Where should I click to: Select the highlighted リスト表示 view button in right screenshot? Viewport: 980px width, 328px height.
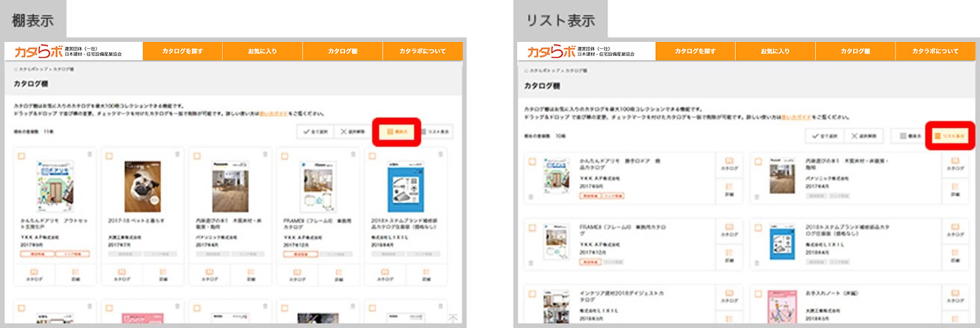[950, 137]
